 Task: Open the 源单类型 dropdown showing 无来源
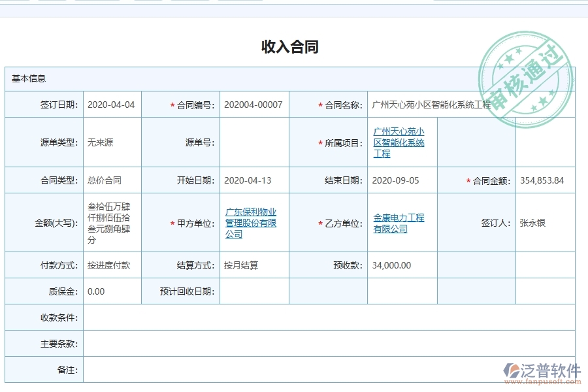point(112,142)
